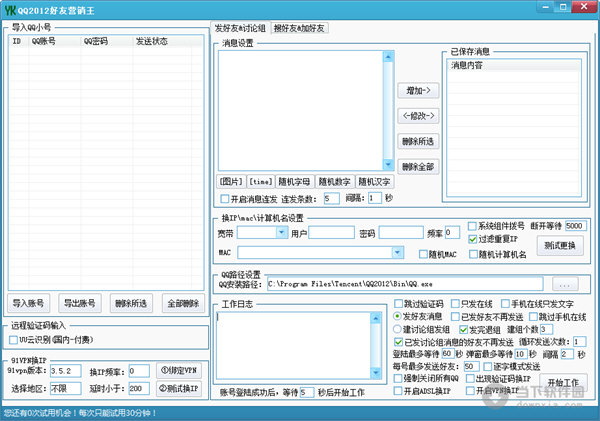The height and width of the screenshot is (421, 600).
Task: Click the 消息内容 column header
Action: pos(514,65)
